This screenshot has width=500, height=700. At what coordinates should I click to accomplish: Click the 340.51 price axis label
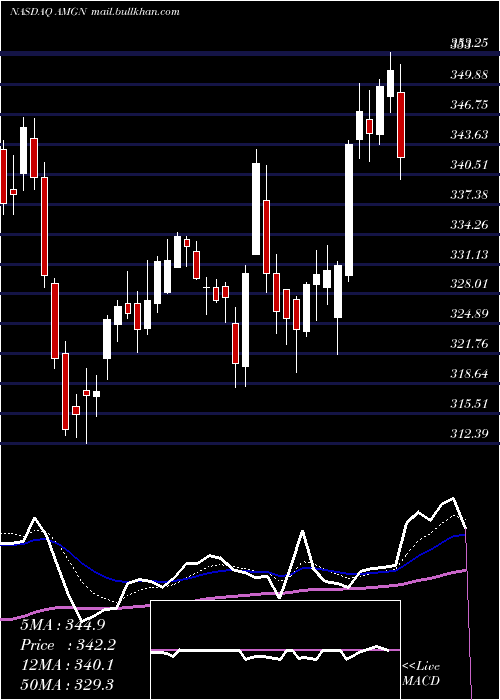pyautogui.click(x=469, y=165)
